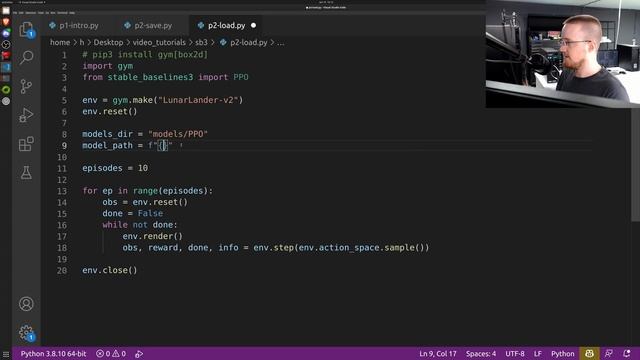Open the Run and Debug view
640x360 pixels.
(x=26, y=115)
